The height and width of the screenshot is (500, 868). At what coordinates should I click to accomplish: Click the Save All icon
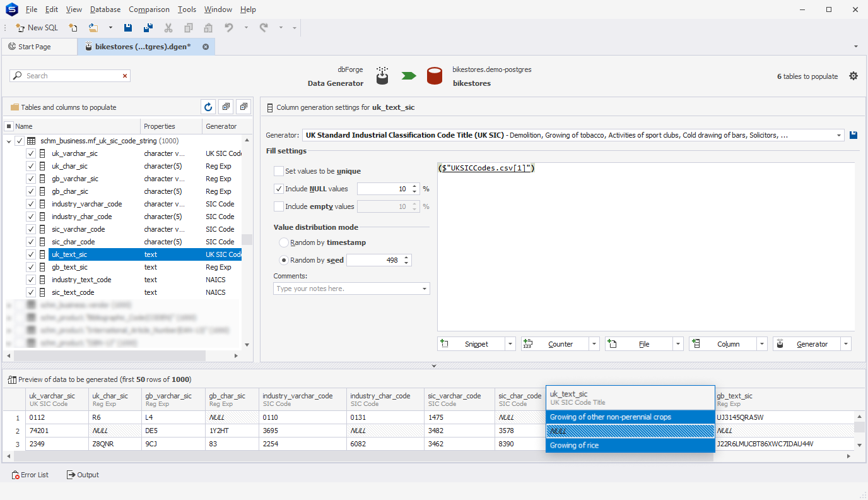coord(148,28)
